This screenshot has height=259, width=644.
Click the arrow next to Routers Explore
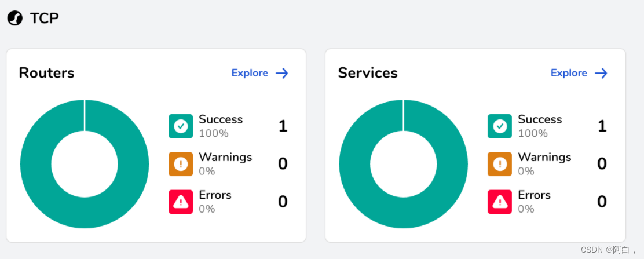pos(281,74)
